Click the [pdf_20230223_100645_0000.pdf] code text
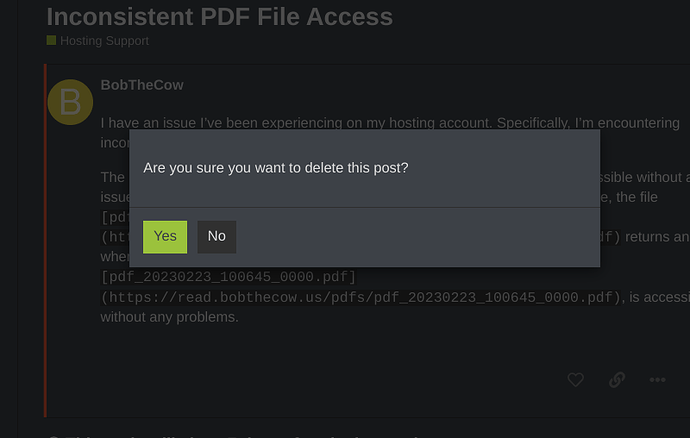The width and height of the screenshot is (690, 438). point(228,277)
